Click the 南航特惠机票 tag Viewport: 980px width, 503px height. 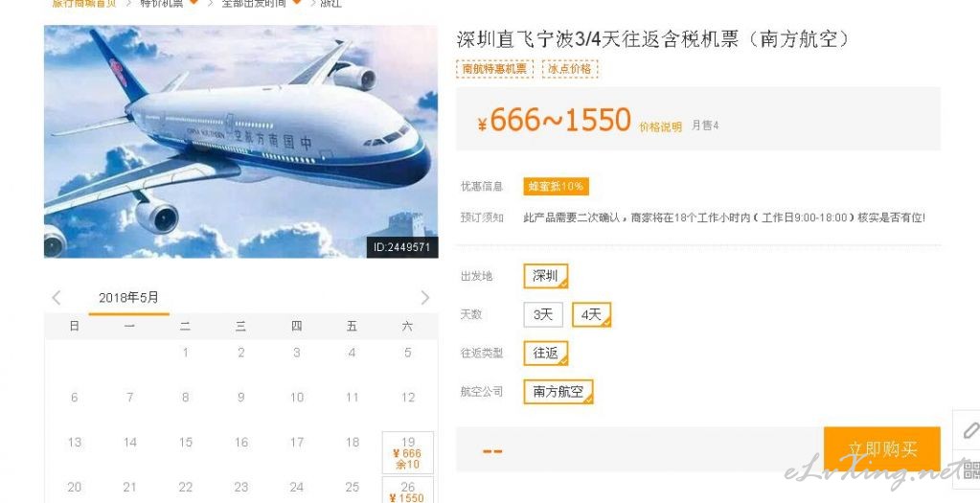[494, 69]
